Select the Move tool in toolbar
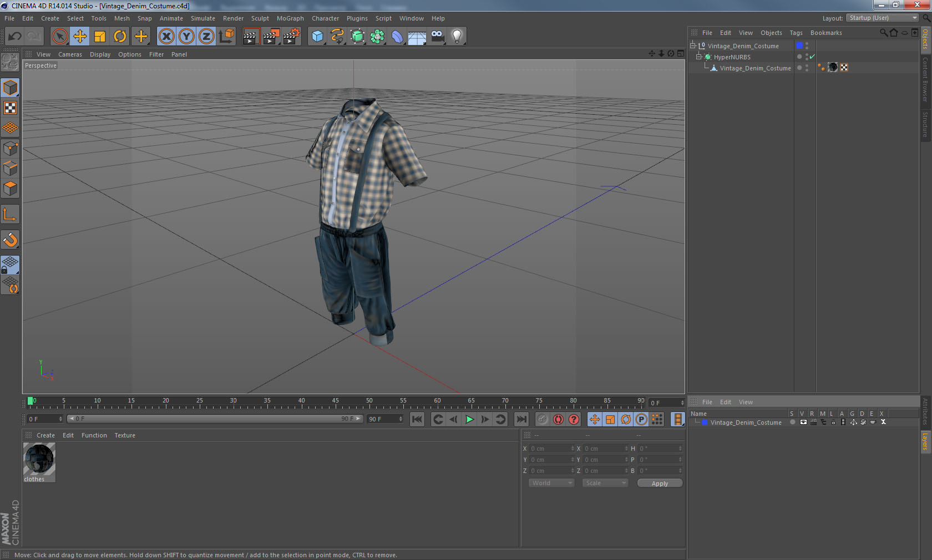932x560 pixels. pyautogui.click(x=80, y=37)
